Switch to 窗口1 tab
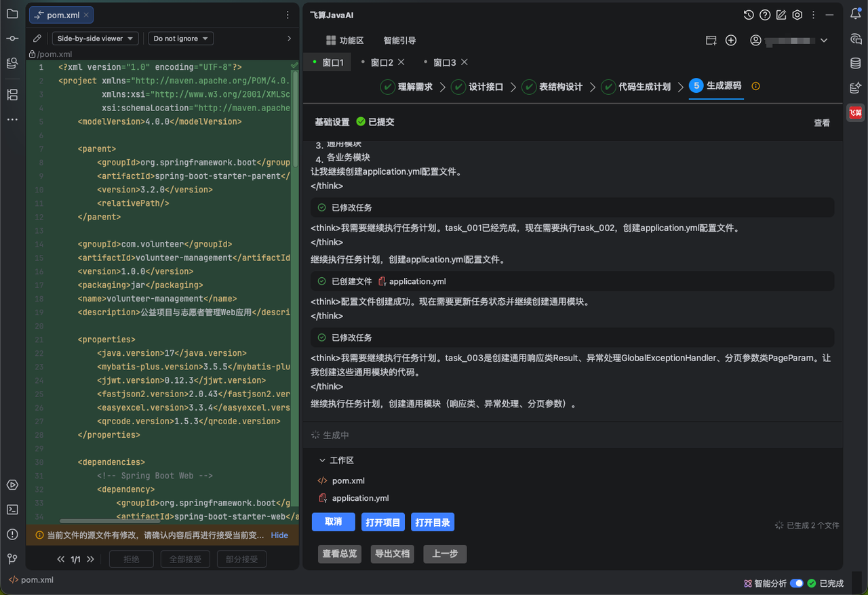This screenshot has height=595, width=868. click(328, 62)
